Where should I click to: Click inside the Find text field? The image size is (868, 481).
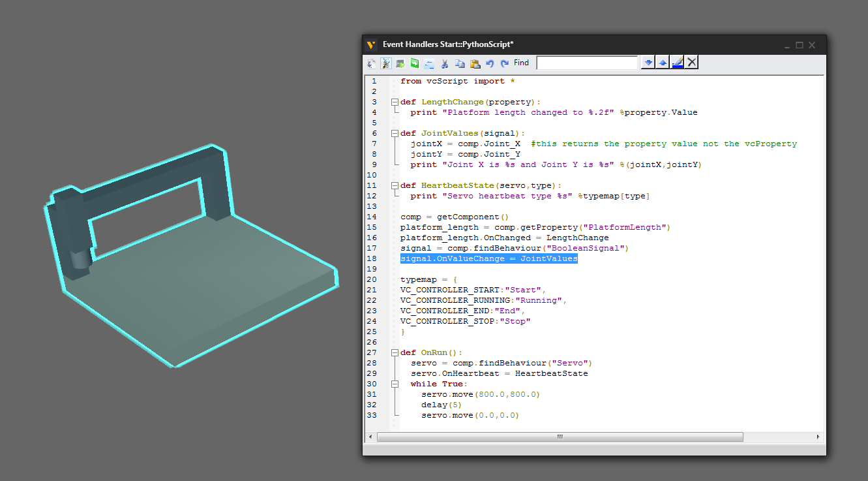point(587,63)
